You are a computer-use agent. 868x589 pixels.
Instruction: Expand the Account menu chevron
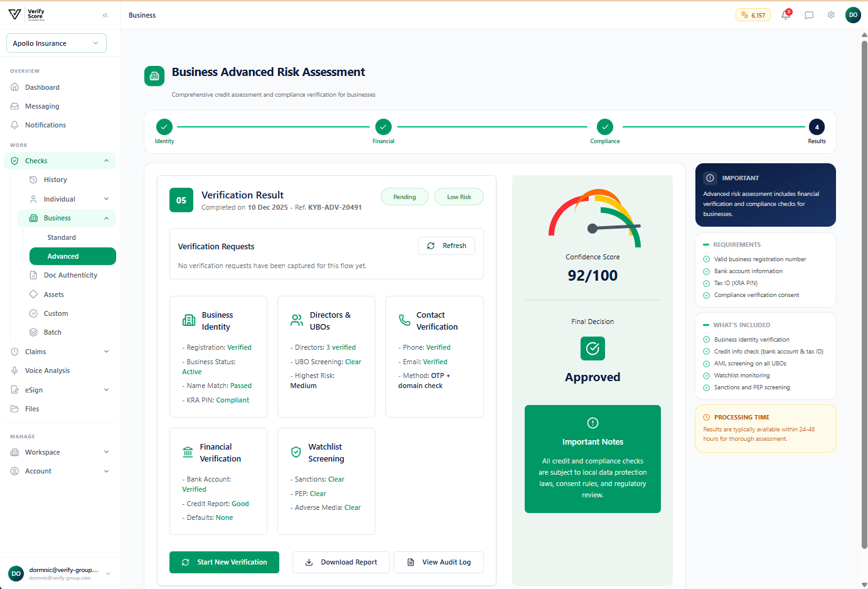tap(106, 471)
